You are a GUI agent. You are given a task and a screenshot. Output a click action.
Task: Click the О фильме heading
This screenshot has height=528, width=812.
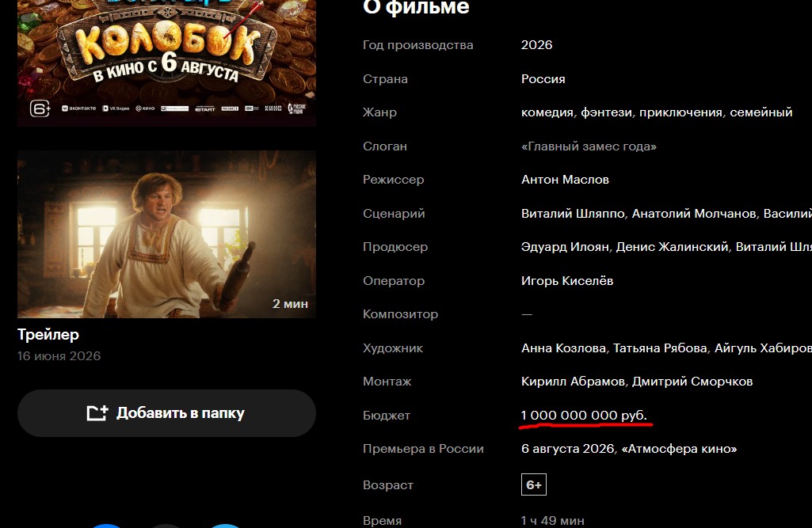pyautogui.click(x=416, y=7)
